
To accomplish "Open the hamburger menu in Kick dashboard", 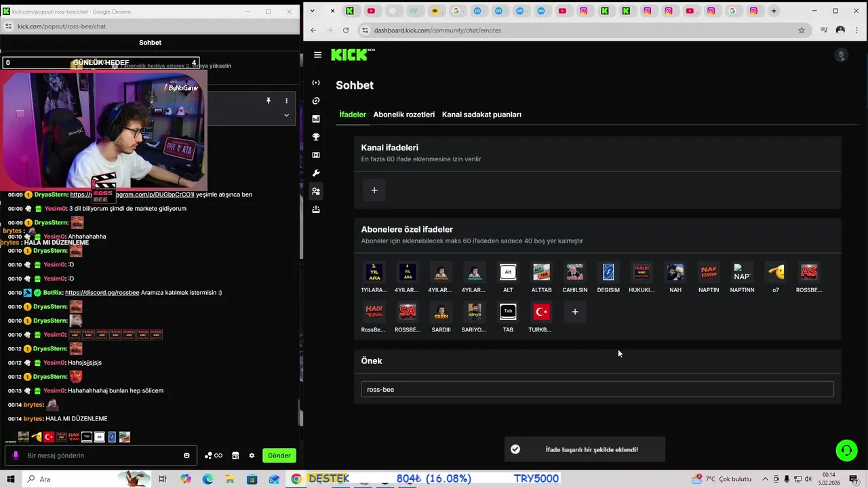I will coord(317,55).
